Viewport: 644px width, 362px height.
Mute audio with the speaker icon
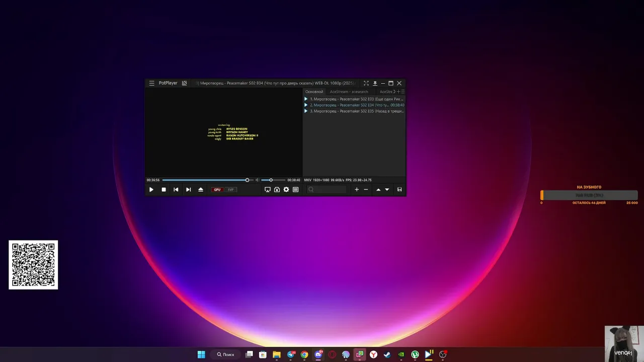point(257,180)
